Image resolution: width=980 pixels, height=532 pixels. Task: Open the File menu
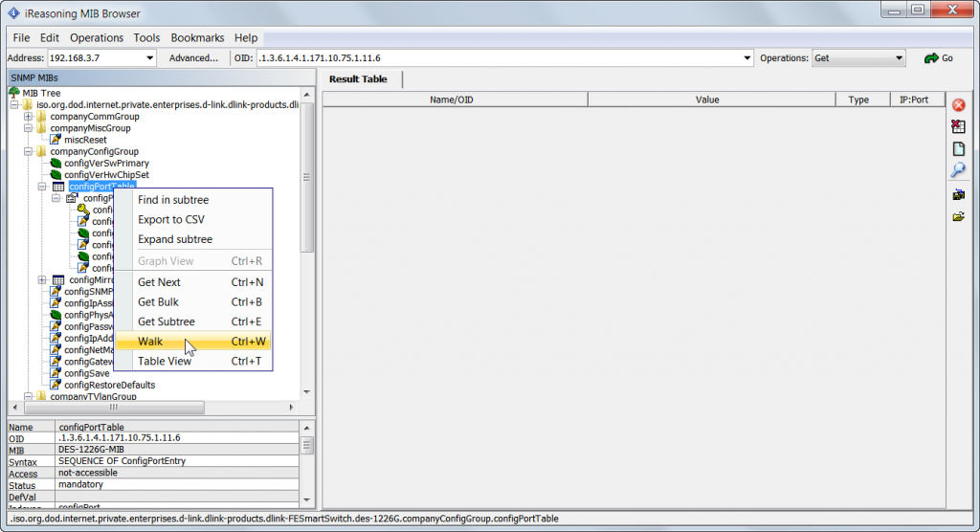tap(21, 37)
